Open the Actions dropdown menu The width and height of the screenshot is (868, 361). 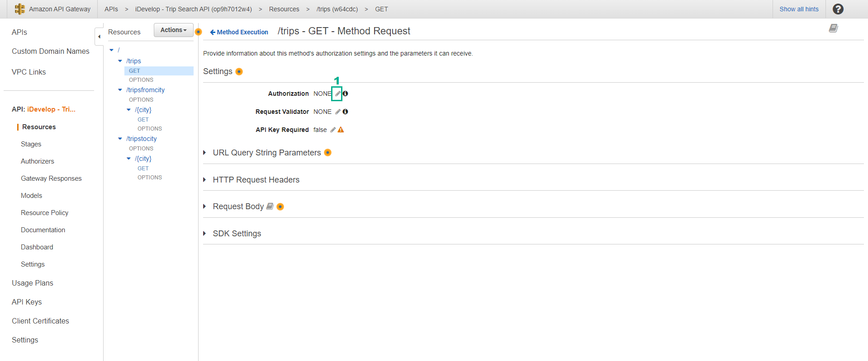tap(173, 30)
